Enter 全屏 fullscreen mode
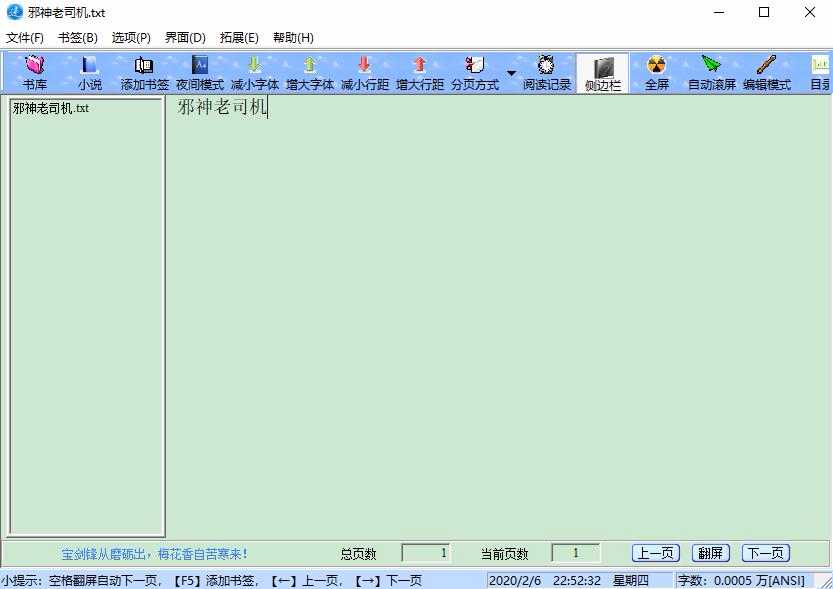The height and width of the screenshot is (589, 833). tap(657, 73)
